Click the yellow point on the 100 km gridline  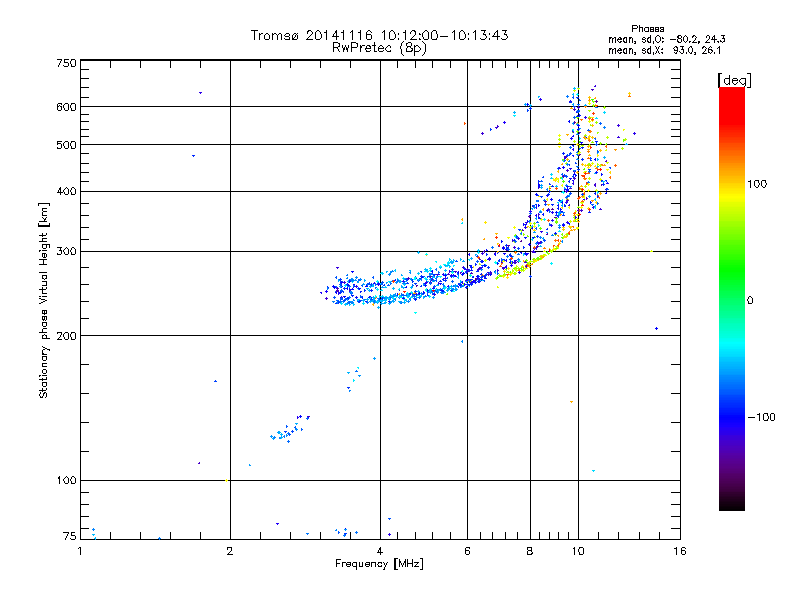click(227, 480)
